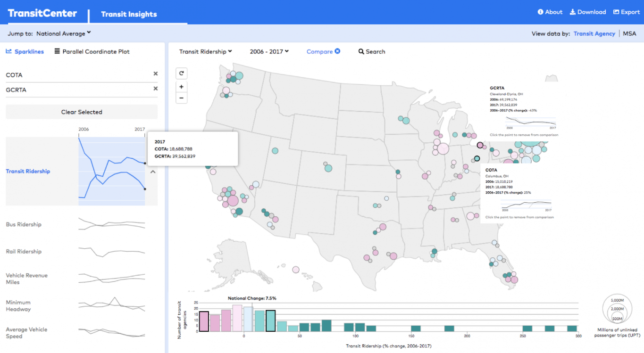Open the Download panel
This screenshot has height=353, width=644.
point(587,12)
